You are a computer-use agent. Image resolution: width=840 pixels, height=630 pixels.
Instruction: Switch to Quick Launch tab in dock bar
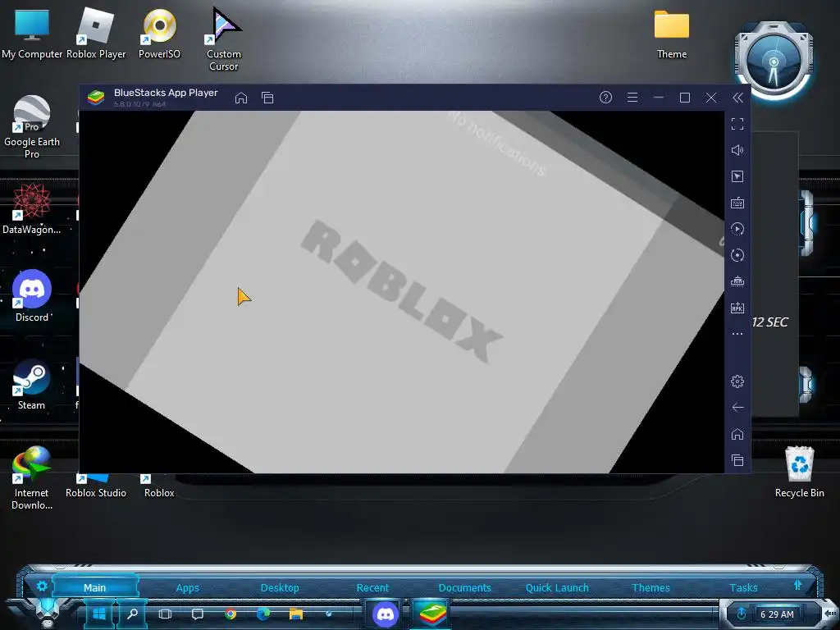click(557, 587)
